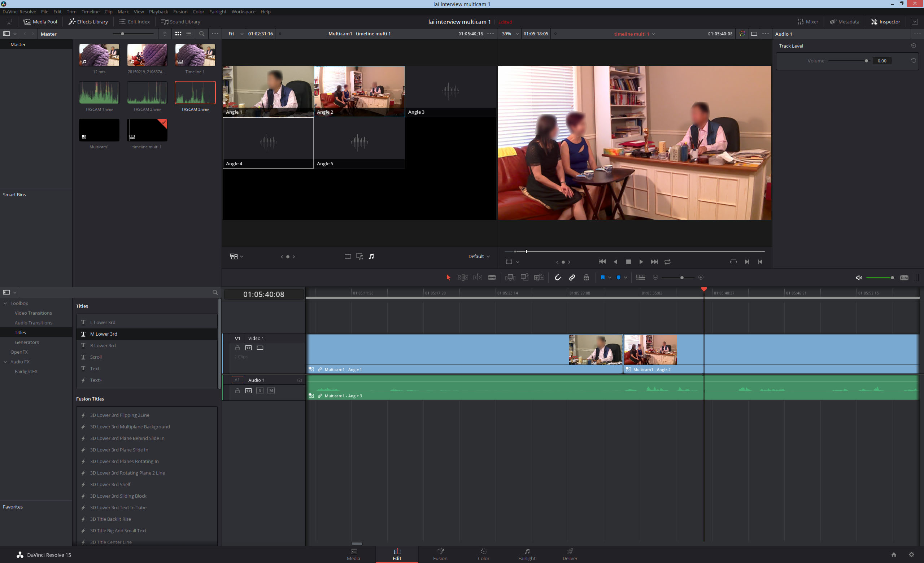Go to first frame in timeline viewer

[x=602, y=262]
